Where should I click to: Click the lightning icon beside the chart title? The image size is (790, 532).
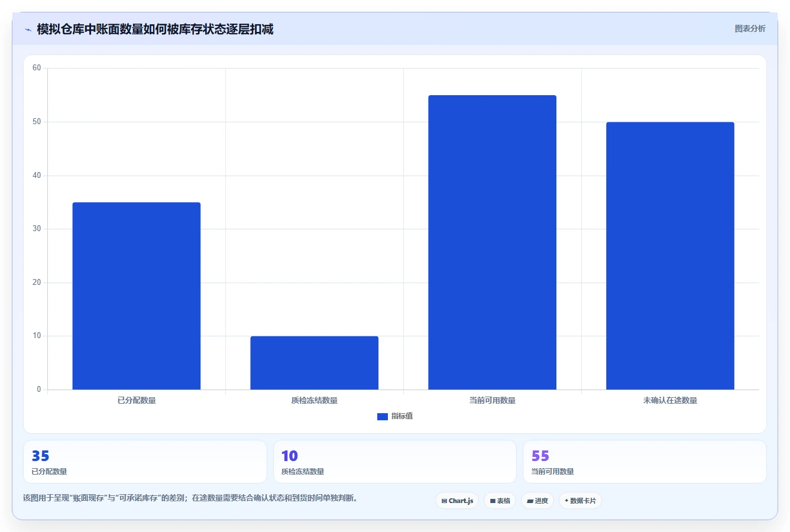pos(28,30)
